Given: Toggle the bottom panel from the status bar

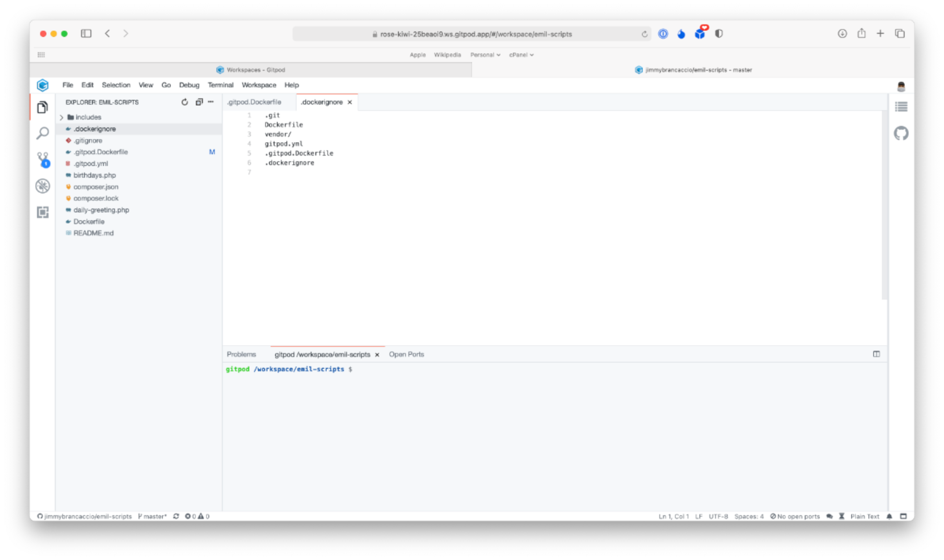Looking at the screenshot, I should pos(903,516).
